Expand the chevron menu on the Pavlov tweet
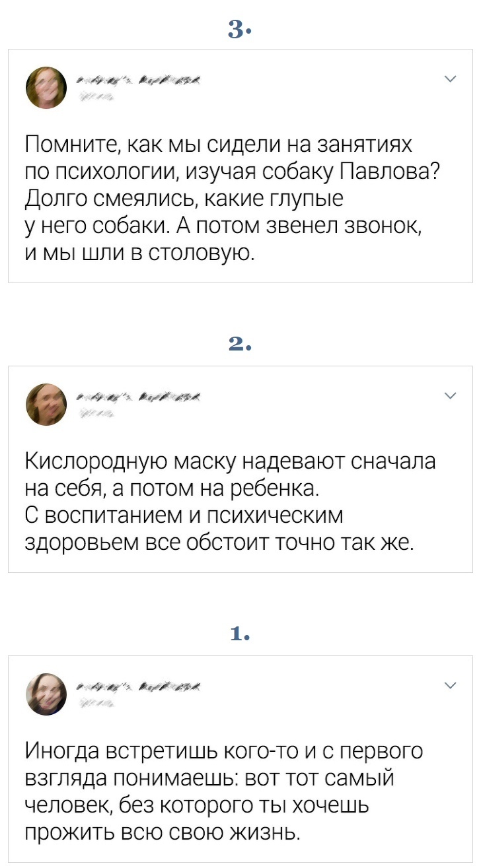 click(450, 79)
